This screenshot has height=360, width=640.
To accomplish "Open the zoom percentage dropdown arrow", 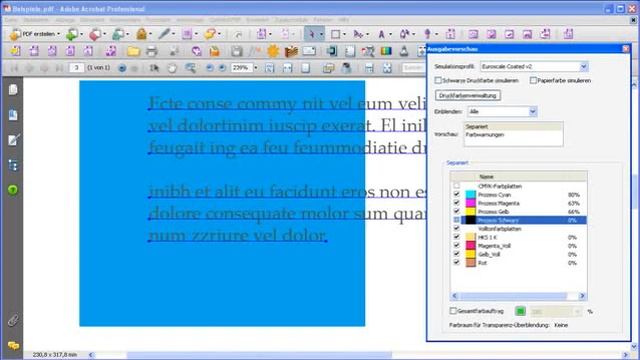I will tap(256, 68).
